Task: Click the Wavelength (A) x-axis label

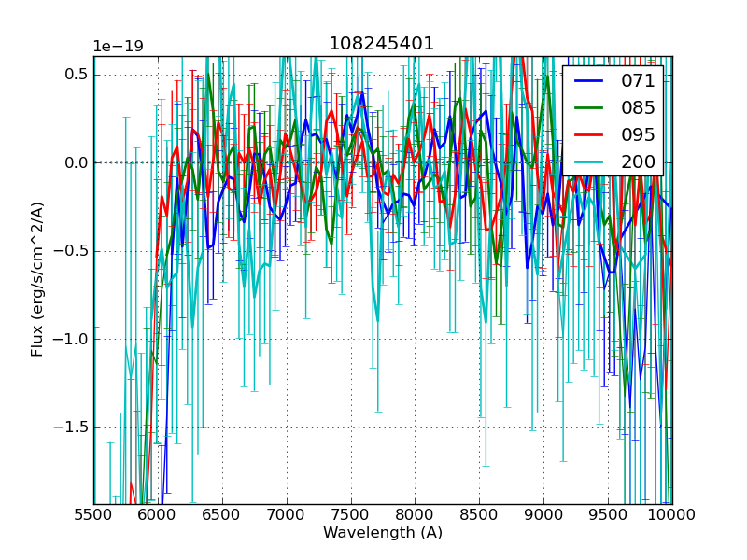Action: click(383, 533)
